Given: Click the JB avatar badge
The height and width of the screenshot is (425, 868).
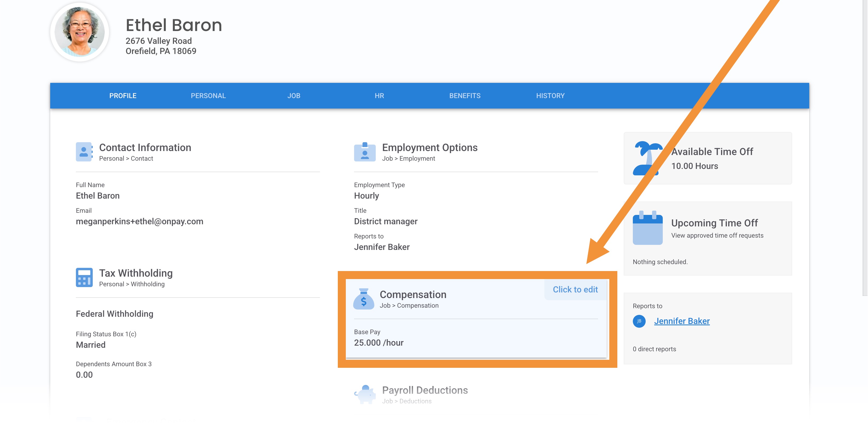Looking at the screenshot, I should click(639, 321).
